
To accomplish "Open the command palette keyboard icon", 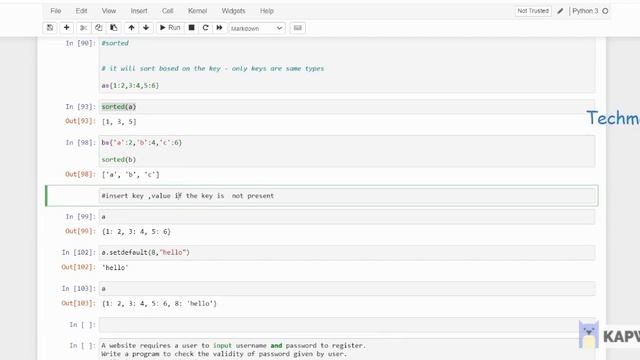I will [x=298, y=28].
